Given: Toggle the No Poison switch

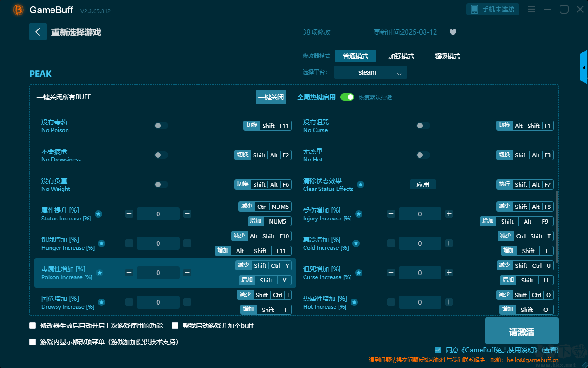Looking at the screenshot, I should (161, 126).
